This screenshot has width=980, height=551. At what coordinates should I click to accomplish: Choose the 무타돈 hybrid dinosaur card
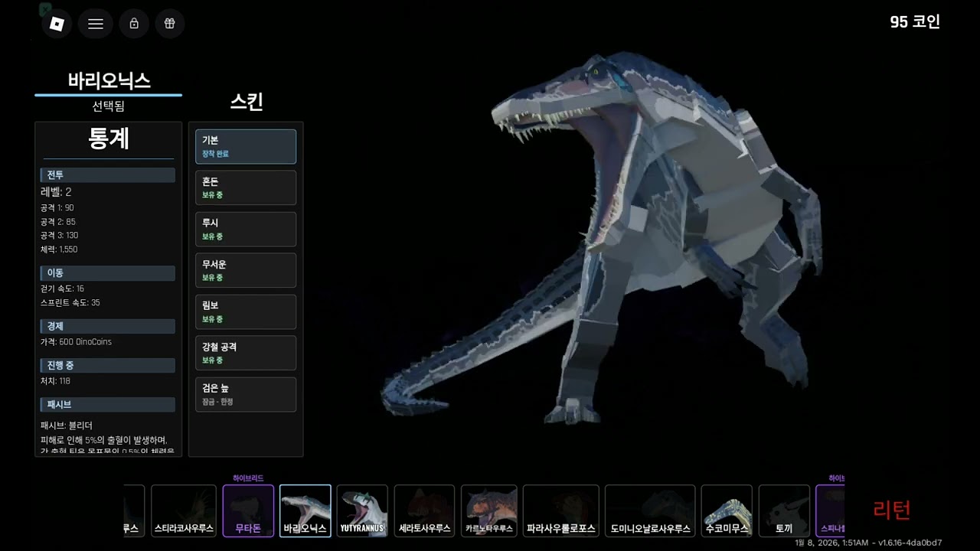(x=248, y=510)
